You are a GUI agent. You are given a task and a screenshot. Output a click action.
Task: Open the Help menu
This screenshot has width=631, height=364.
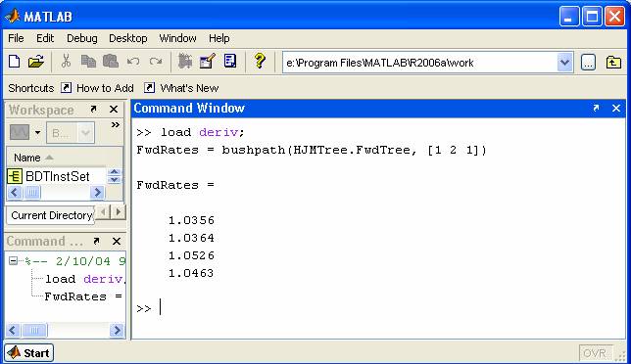[x=218, y=38]
